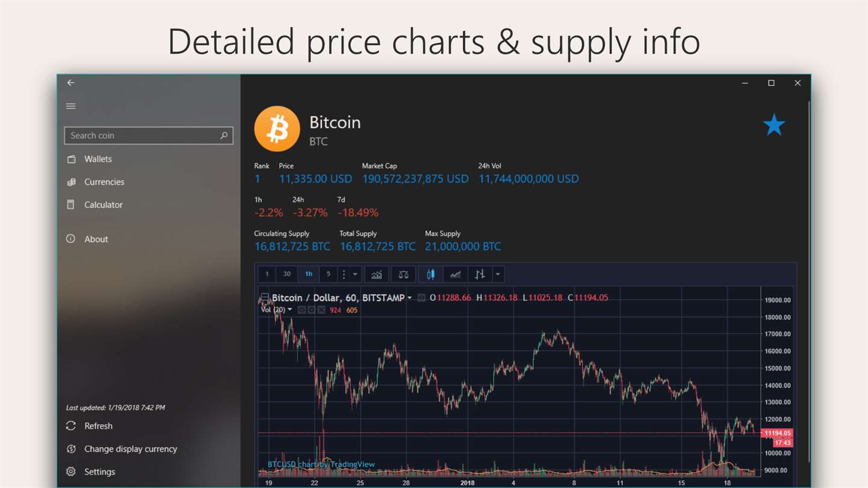The height and width of the screenshot is (488, 868).
Task: Open the hamburger navigation menu
Action: coord(71,106)
